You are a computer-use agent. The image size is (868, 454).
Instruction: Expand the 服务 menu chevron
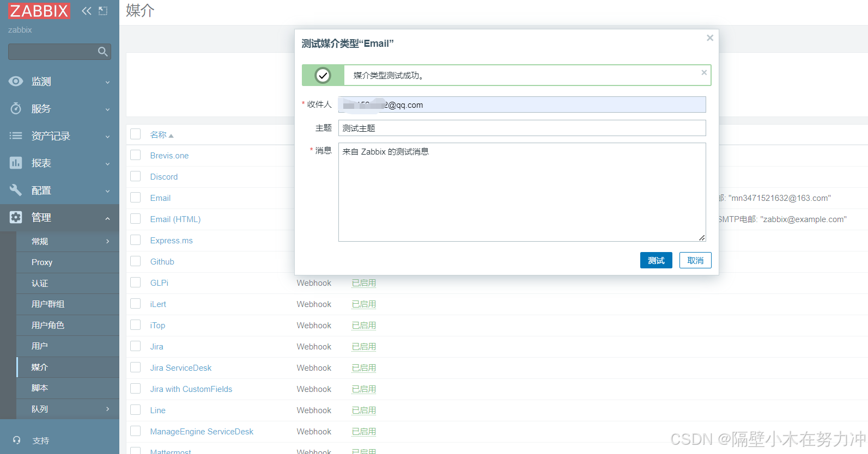[107, 109]
